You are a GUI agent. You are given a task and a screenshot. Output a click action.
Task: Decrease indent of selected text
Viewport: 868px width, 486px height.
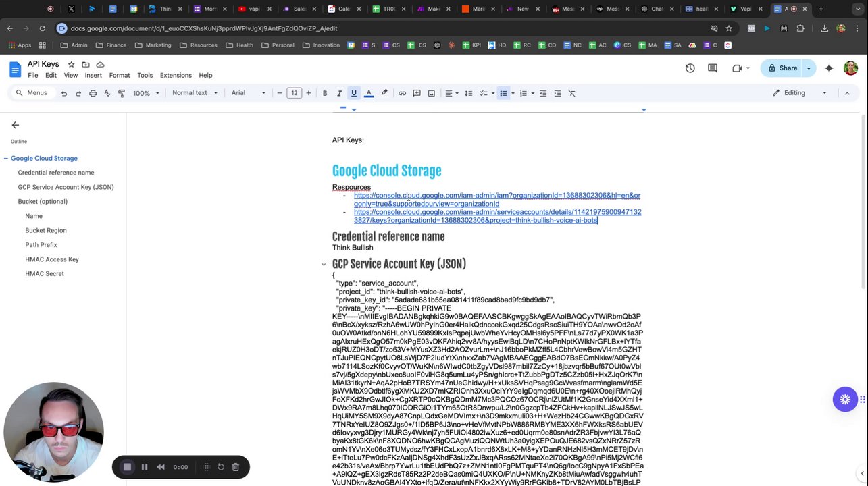pos(542,93)
